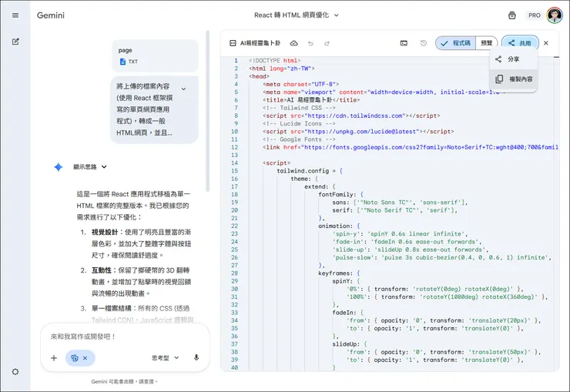Viewport: 570px width, 392px height.
Task: Click the chat panel vertical scrollbar
Action: (207, 111)
